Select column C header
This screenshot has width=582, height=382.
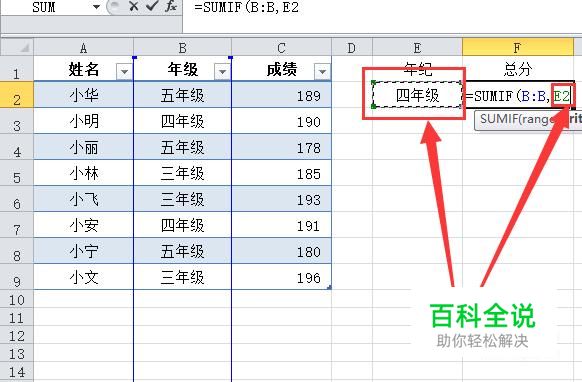[281, 48]
